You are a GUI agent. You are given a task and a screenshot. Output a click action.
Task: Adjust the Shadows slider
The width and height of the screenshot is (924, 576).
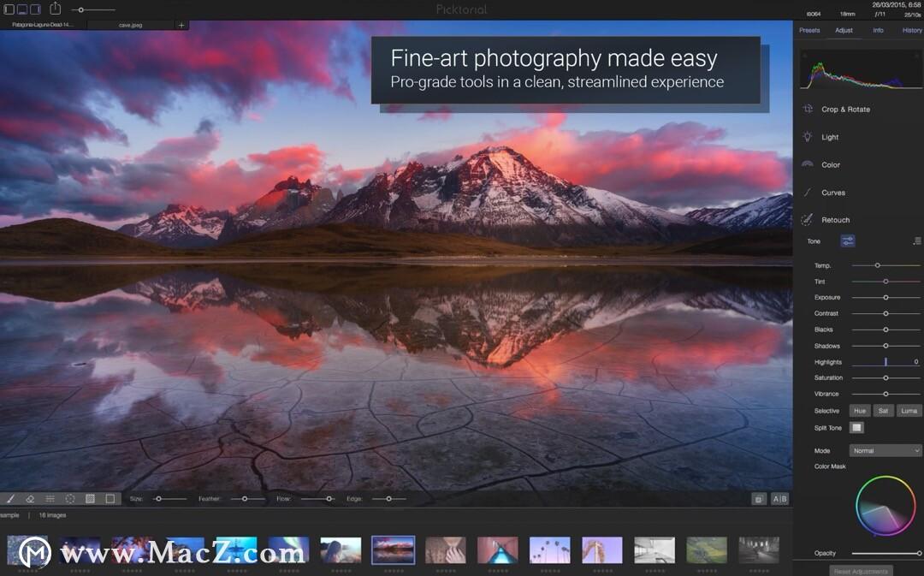click(885, 346)
